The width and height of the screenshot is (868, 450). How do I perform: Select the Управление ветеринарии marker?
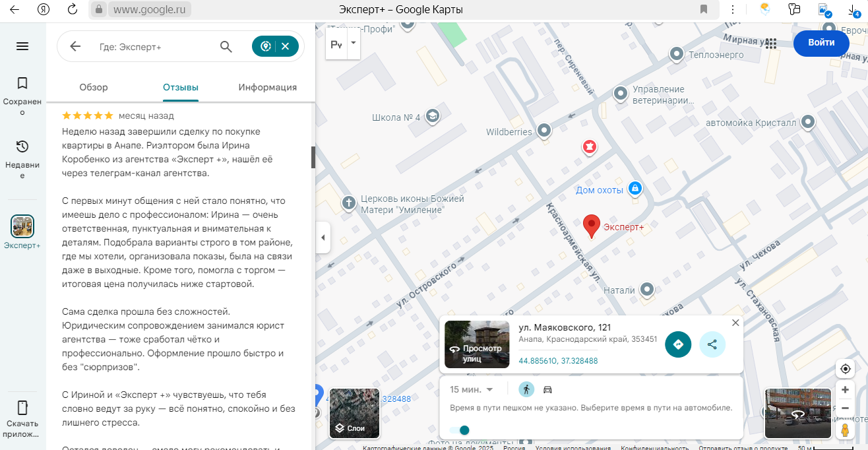tap(620, 94)
